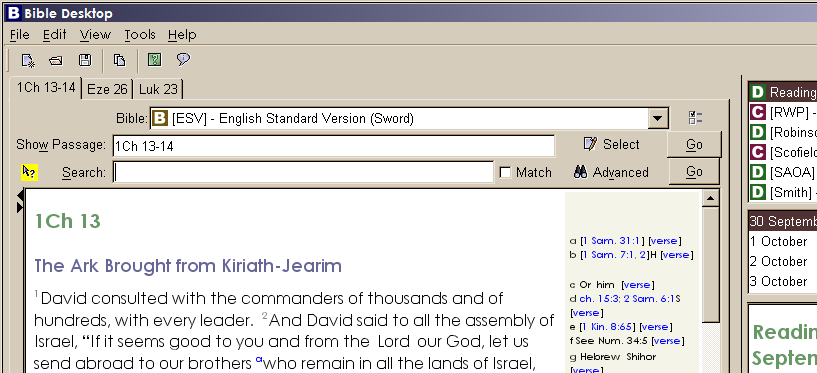Click the passage vertical scrollbar thumb
Image resolution: width=817 pixels, height=373 pixels.
point(711,265)
